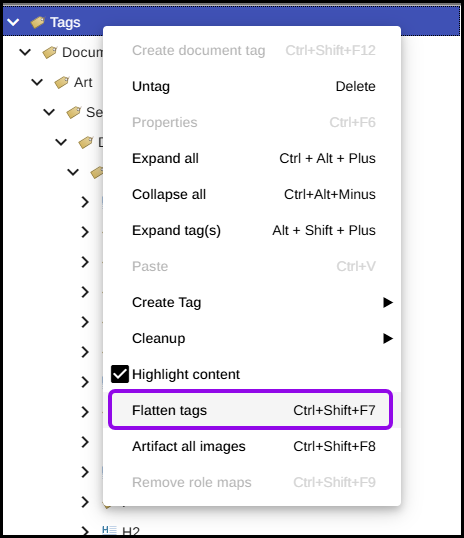
Task: Collapse the Tags root node
Action: pos(13,23)
